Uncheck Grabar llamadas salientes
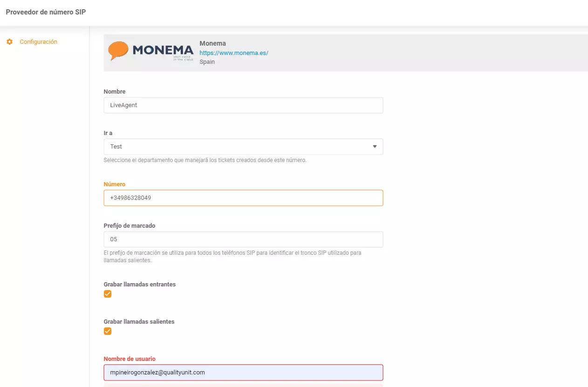588x387 pixels. point(108,331)
